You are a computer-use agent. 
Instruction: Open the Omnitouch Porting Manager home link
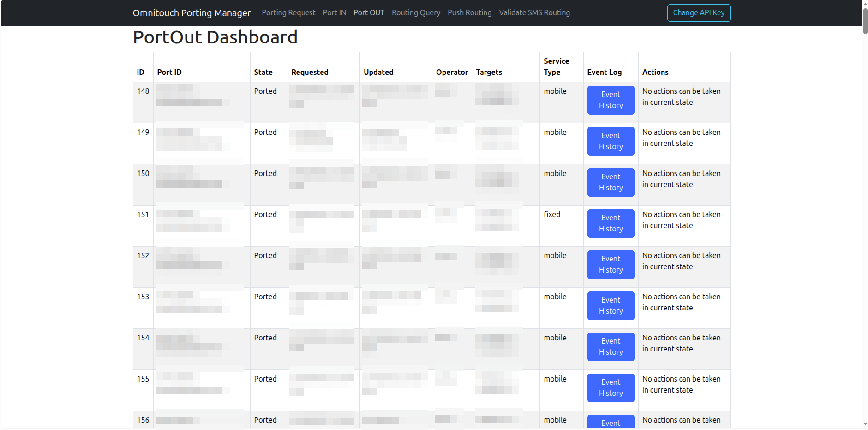(192, 13)
